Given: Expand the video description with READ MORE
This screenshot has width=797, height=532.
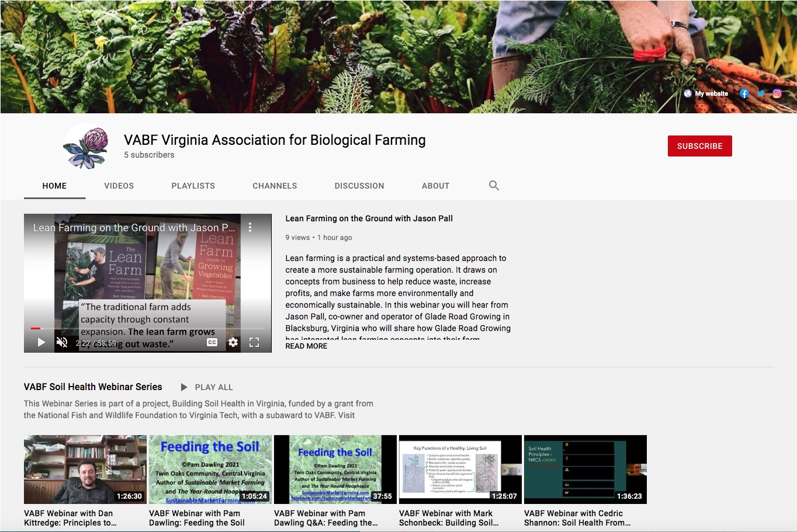Looking at the screenshot, I should click(306, 346).
